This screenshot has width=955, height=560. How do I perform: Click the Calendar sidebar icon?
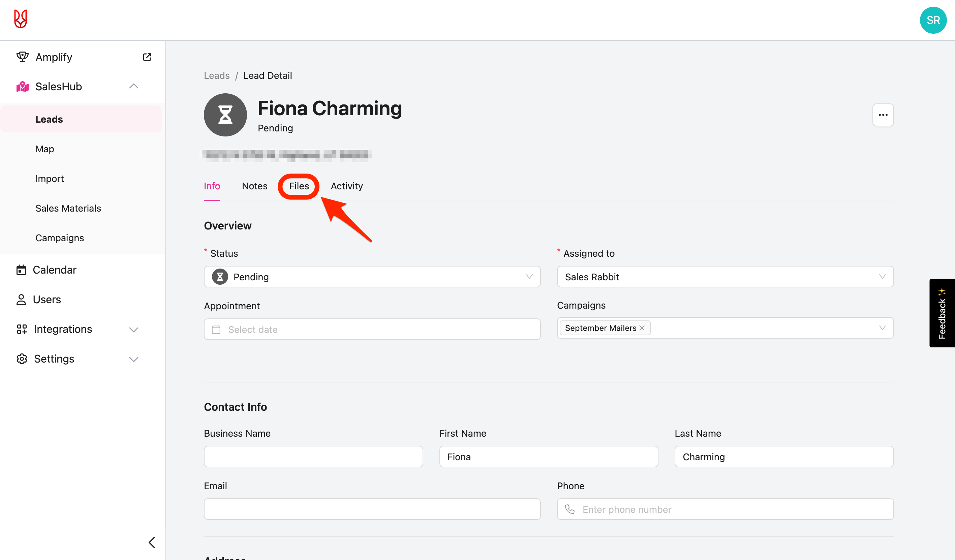point(21,270)
